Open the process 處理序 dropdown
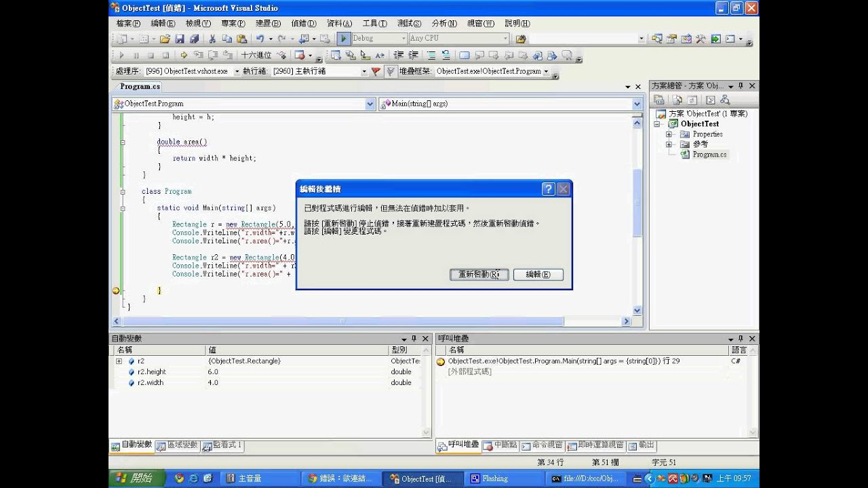 [237, 71]
